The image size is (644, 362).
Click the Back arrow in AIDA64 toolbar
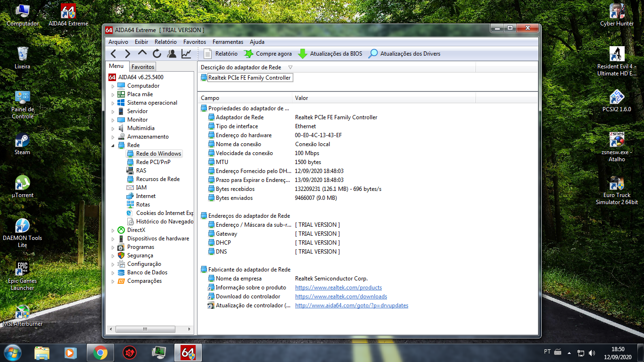point(114,54)
